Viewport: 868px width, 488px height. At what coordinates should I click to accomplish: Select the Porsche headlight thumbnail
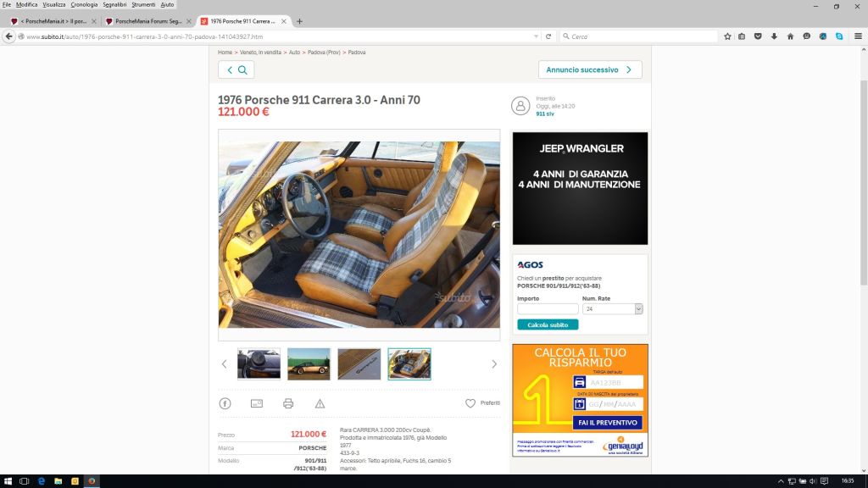point(259,364)
